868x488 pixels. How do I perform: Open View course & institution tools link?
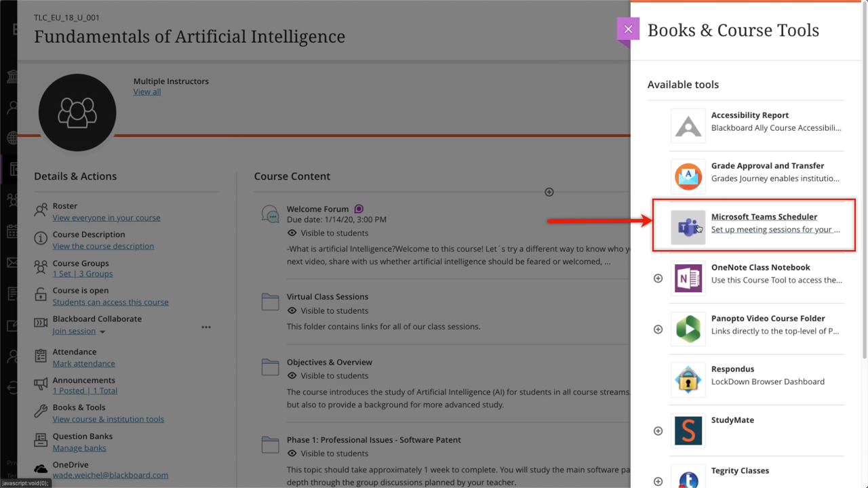tap(108, 419)
